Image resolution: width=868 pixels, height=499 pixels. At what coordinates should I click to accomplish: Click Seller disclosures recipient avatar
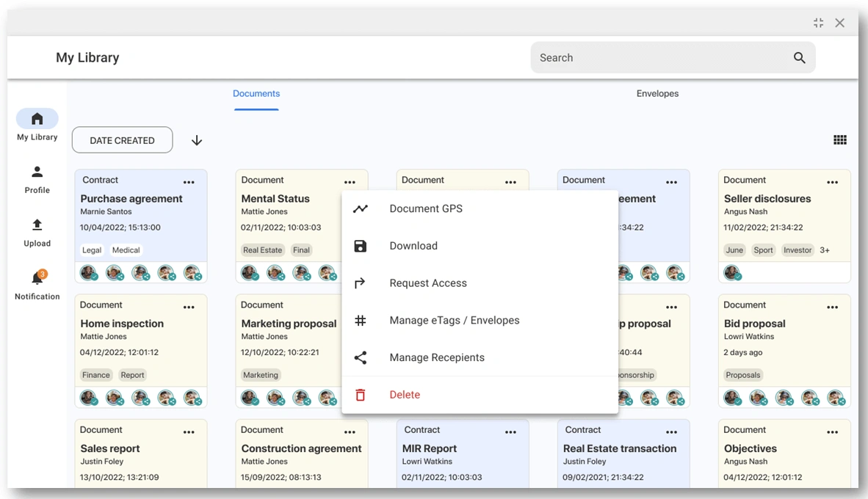pyautogui.click(x=732, y=273)
